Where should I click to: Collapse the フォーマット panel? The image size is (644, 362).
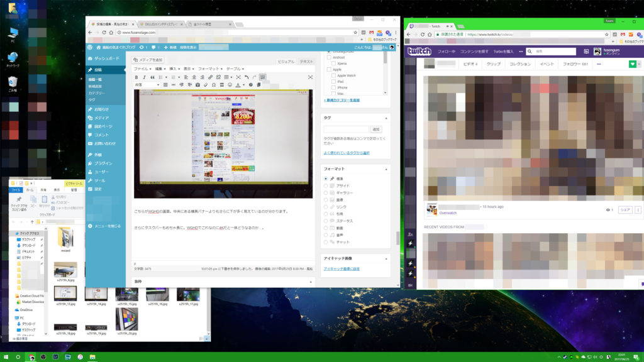(x=386, y=169)
